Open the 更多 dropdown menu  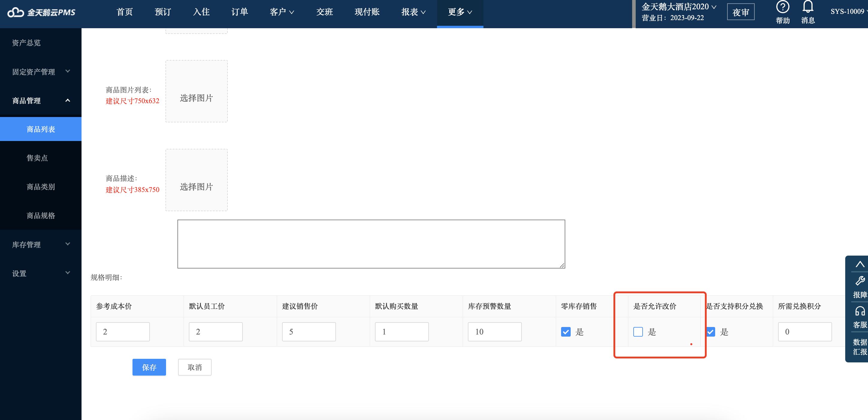click(x=460, y=12)
